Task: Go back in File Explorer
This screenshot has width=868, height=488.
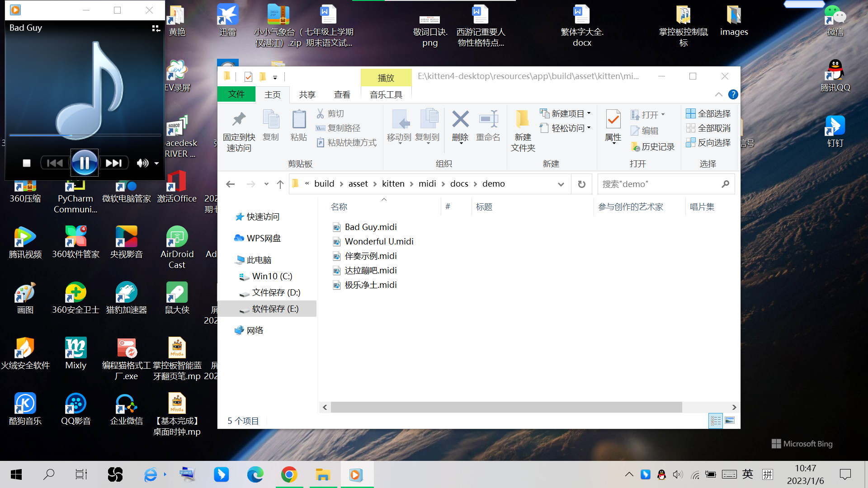Action: click(x=230, y=184)
